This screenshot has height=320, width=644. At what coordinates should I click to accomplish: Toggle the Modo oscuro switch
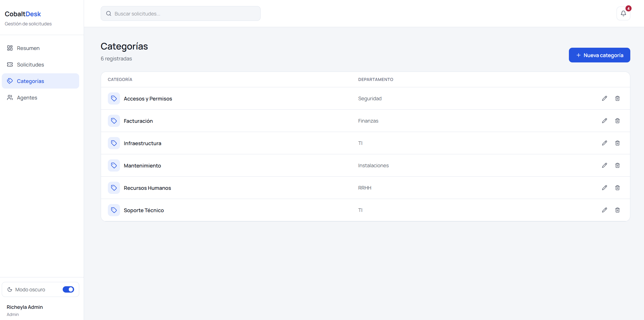click(68, 290)
